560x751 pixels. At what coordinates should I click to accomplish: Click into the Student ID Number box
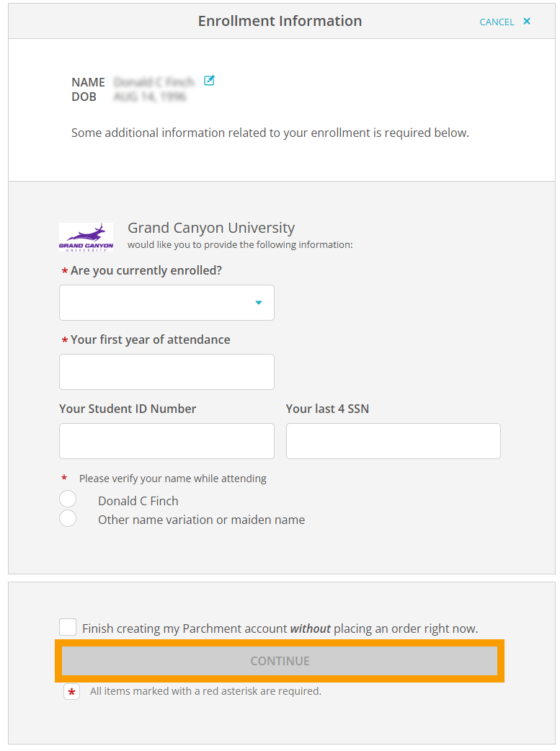pos(166,441)
